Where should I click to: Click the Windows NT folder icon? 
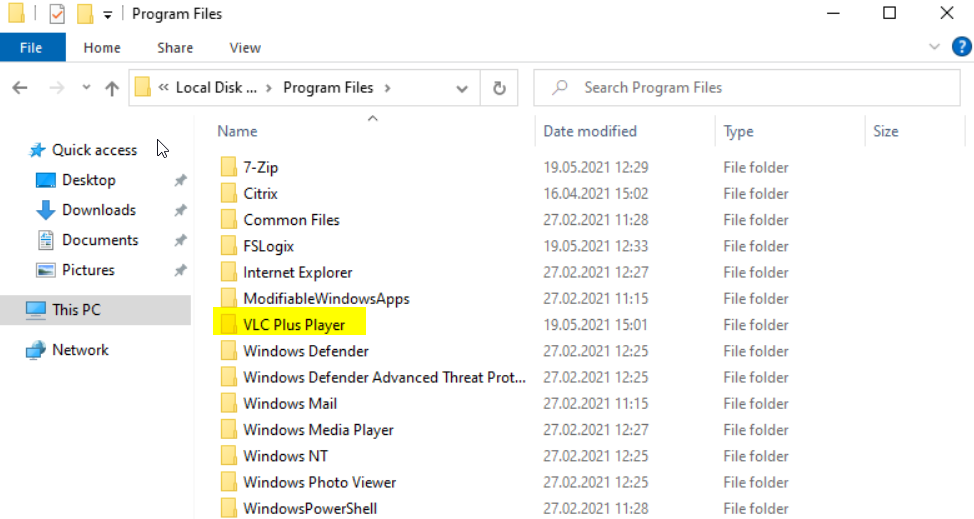(x=229, y=456)
